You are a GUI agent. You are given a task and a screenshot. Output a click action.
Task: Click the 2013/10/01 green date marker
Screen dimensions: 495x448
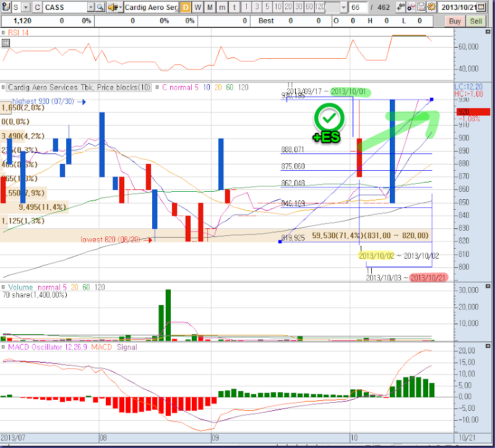coord(350,92)
